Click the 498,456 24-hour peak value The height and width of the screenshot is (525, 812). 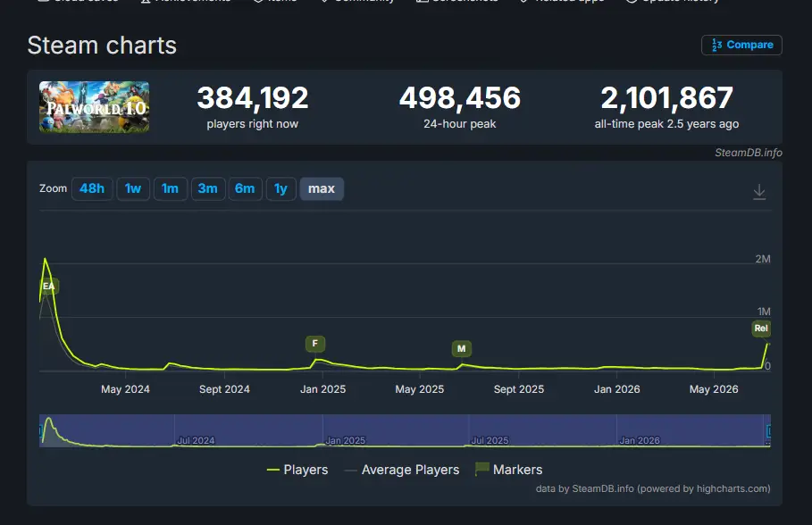[x=460, y=98]
